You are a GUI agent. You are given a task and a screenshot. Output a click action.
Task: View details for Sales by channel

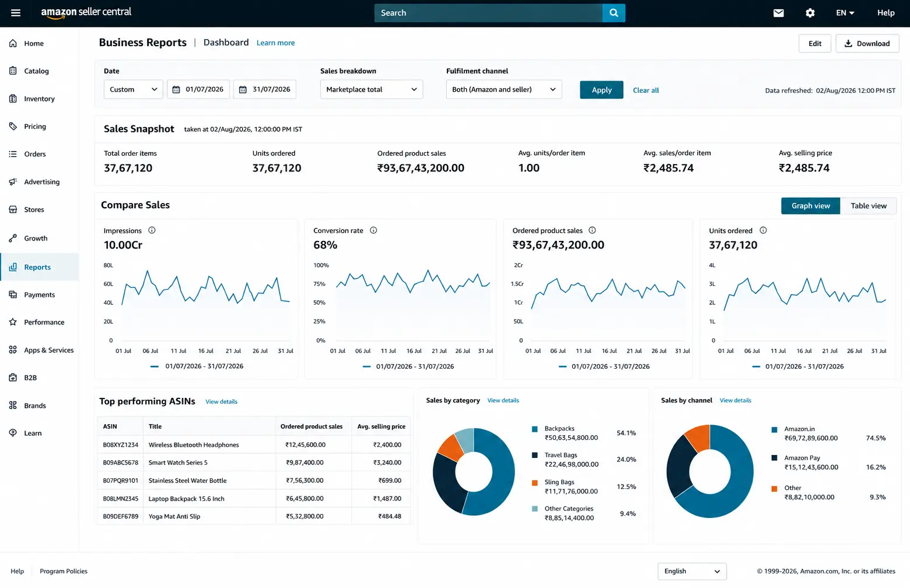click(x=735, y=401)
